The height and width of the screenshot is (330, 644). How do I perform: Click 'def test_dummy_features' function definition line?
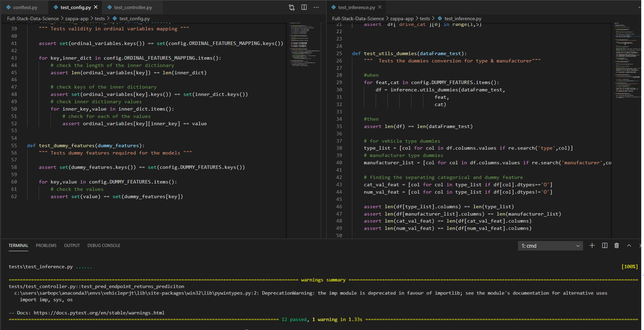85,145
